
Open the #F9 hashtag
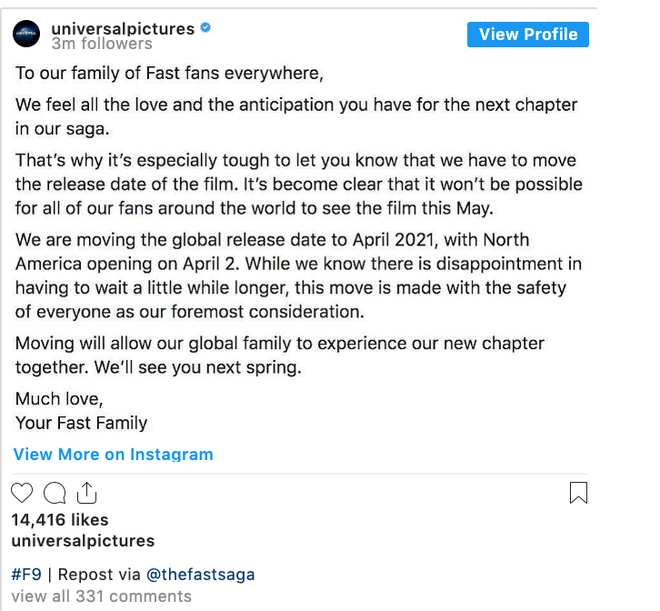(27, 574)
